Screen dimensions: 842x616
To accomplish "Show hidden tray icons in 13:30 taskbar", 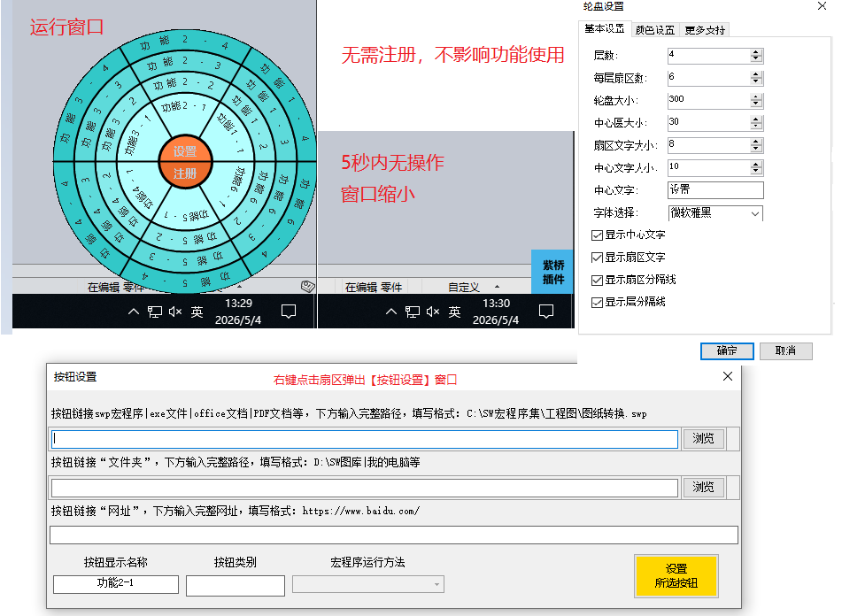I will point(391,312).
